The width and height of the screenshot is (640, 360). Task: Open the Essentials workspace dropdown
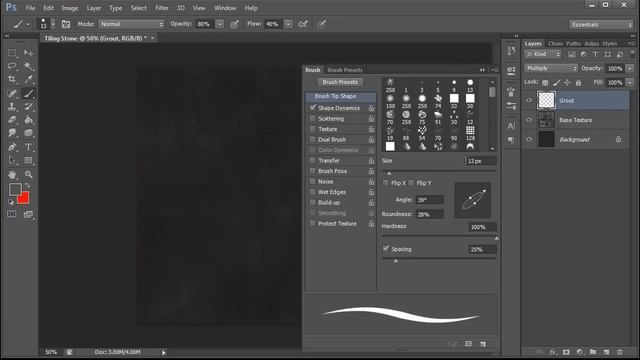tap(600, 24)
